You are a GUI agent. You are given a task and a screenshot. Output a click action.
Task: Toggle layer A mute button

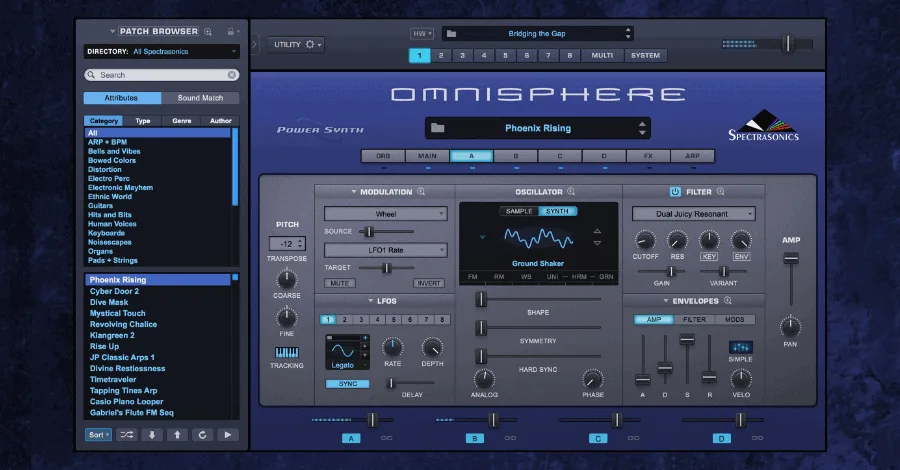[x=351, y=438]
